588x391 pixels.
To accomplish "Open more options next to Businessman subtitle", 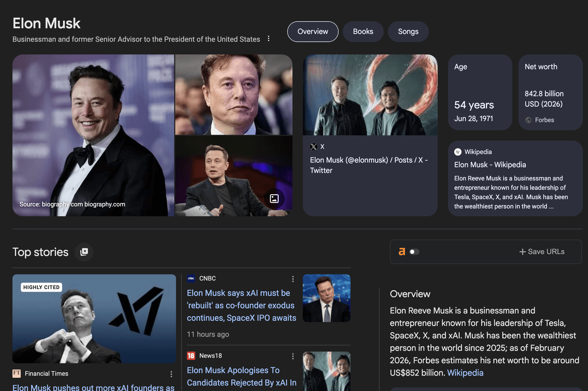I will (x=269, y=39).
